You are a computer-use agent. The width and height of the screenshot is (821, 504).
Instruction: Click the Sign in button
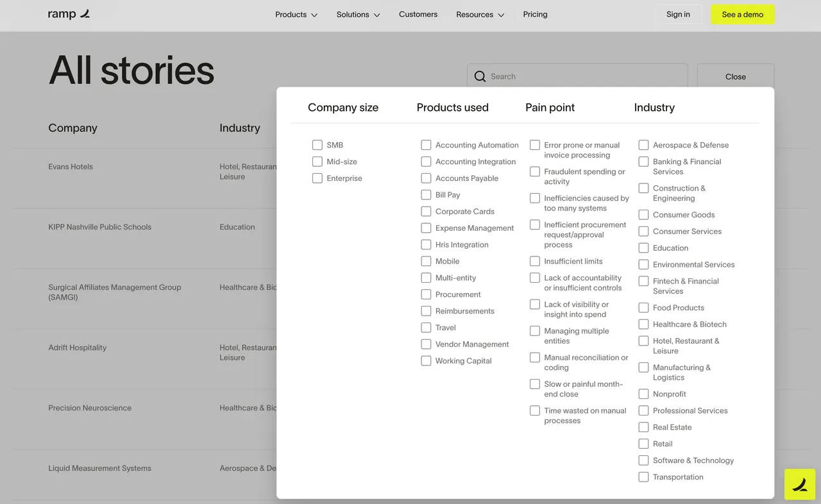(x=678, y=14)
